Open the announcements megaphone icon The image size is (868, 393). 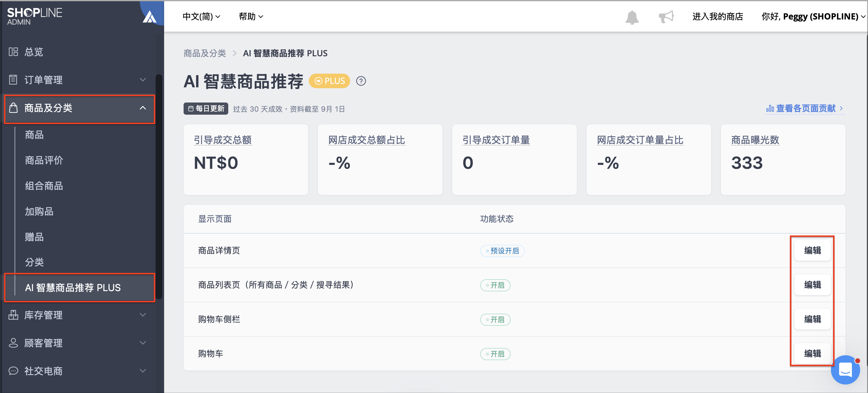(666, 16)
